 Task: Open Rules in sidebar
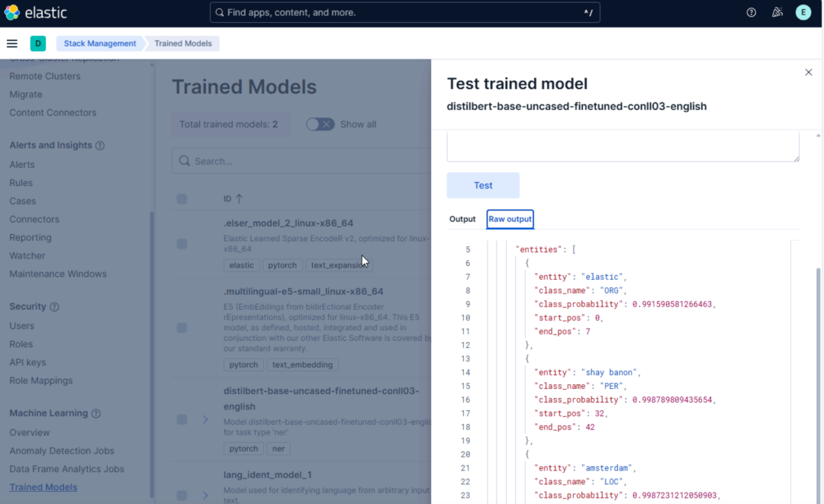(x=21, y=183)
